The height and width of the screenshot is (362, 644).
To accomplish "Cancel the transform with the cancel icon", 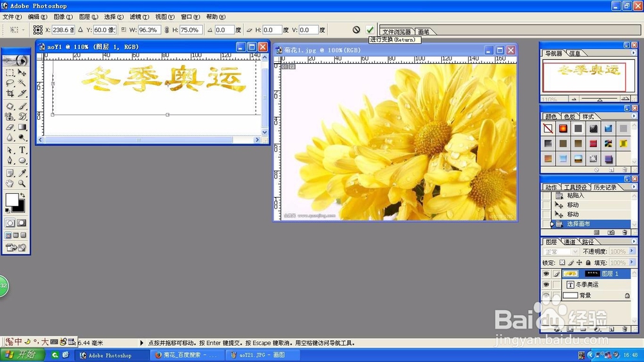I will point(356,30).
